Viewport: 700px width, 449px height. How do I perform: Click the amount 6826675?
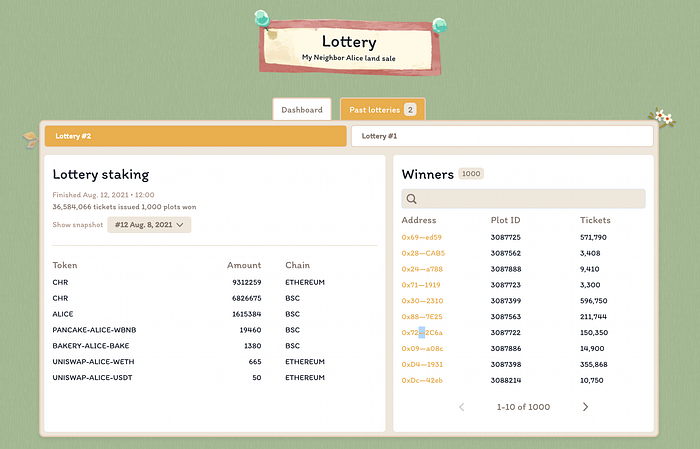[x=247, y=298]
